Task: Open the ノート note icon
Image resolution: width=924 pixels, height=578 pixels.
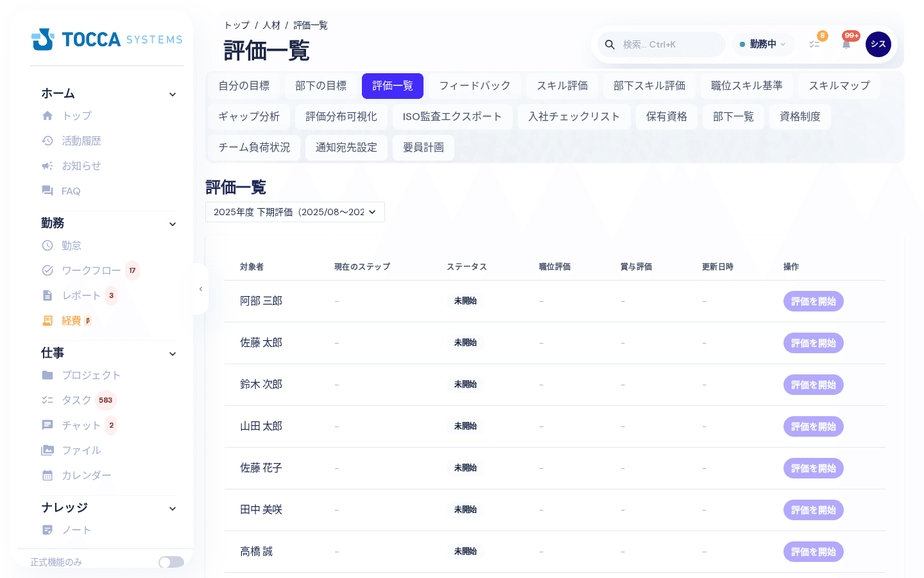Action: point(47,530)
